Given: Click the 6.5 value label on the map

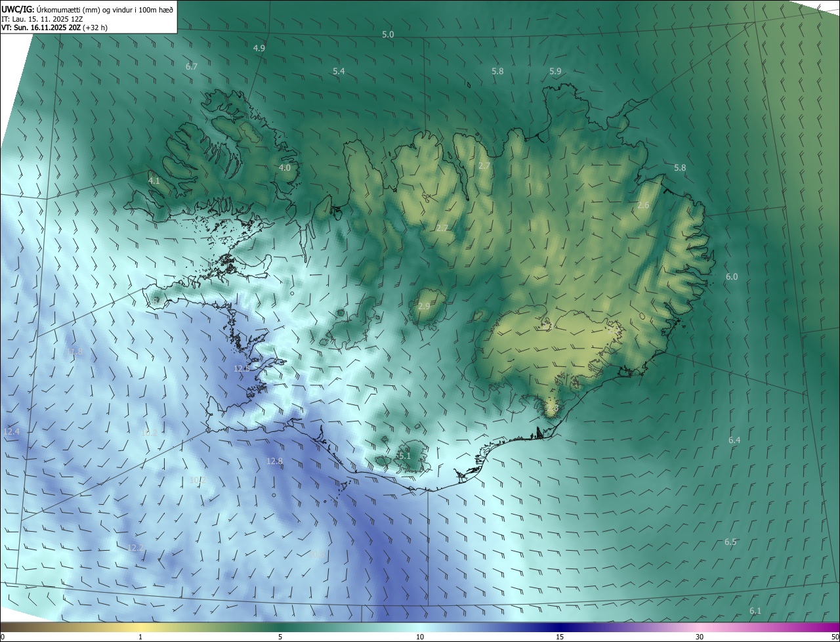Looking at the screenshot, I should click(730, 542).
